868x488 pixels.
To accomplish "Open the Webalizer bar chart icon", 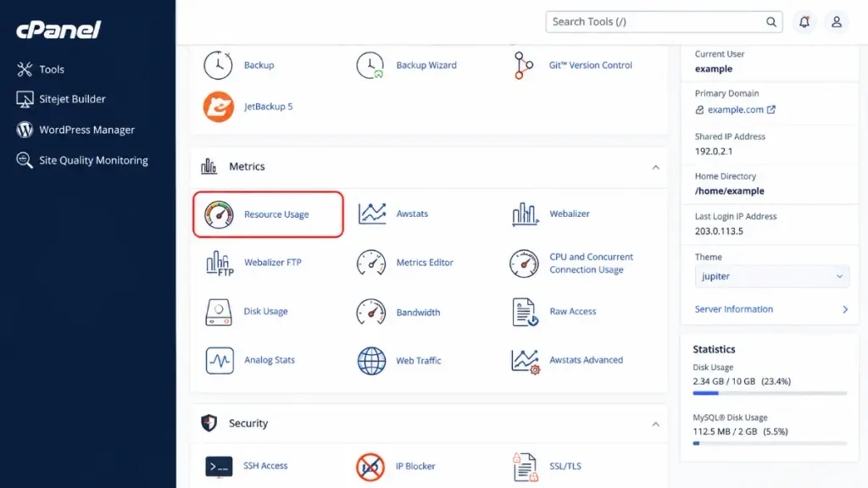I will point(525,213).
